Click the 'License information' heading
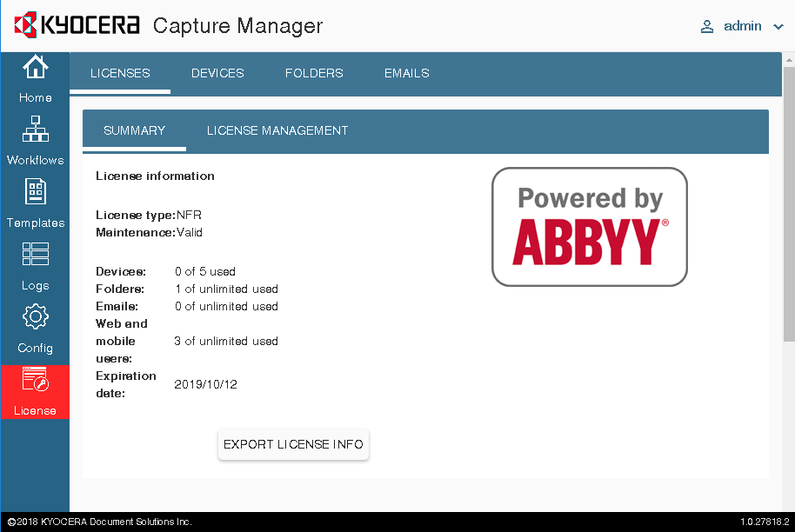The height and width of the screenshot is (532, 795). click(x=155, y=176)
